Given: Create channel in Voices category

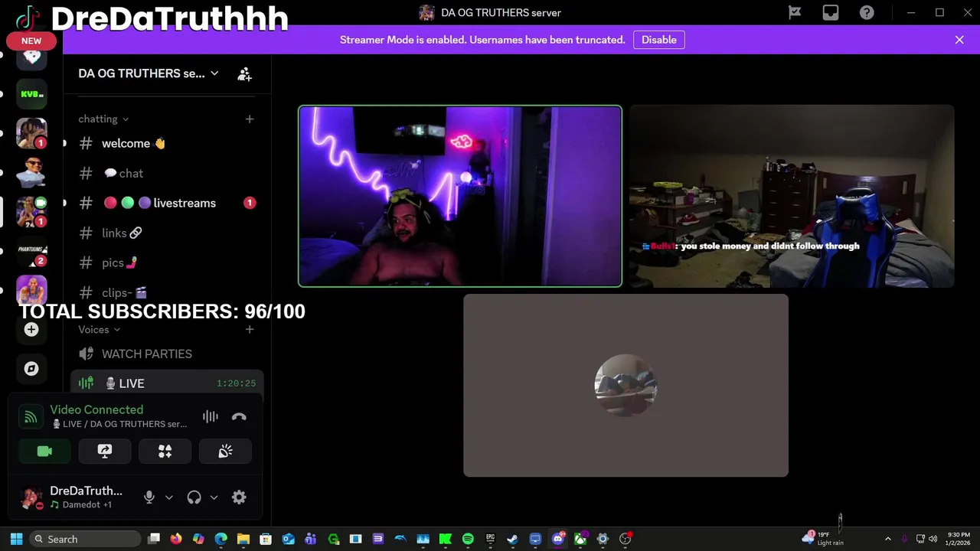Looking at the screenshot, I should click(250, 329).
